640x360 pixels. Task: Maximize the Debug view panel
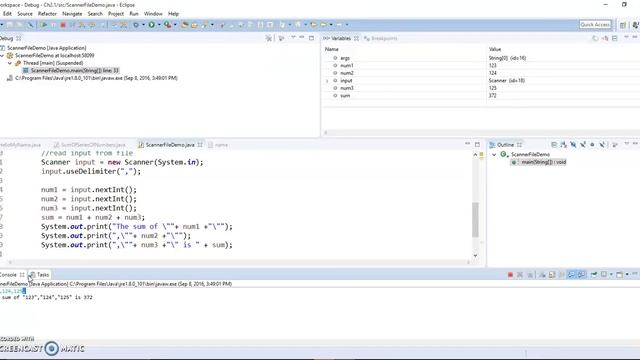[x=311, y=38]
